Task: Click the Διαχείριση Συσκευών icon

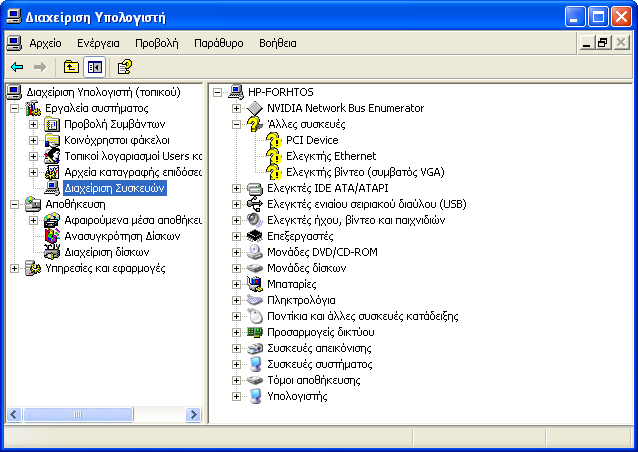Action: pos(52,188)
